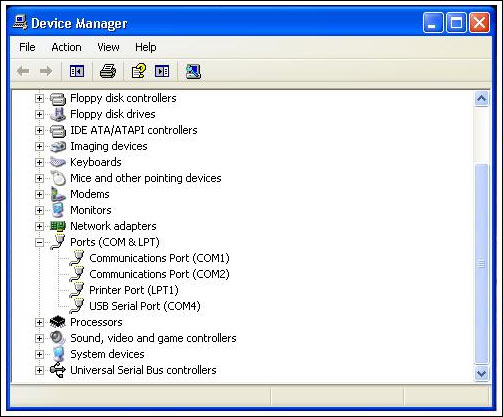
Task: Expand the Network adapters node
Action: point(39,226)
